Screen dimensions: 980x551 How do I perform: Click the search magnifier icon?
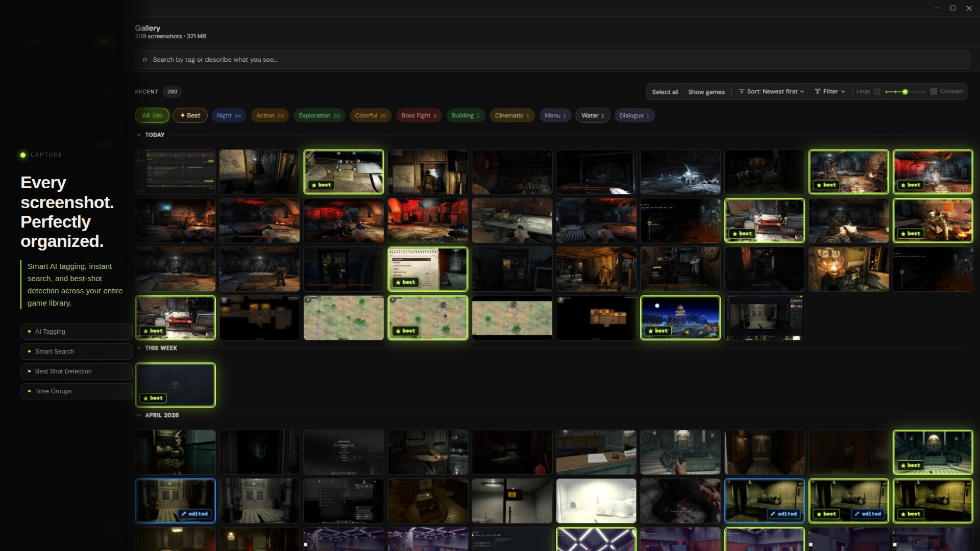(x=145, y=60)
